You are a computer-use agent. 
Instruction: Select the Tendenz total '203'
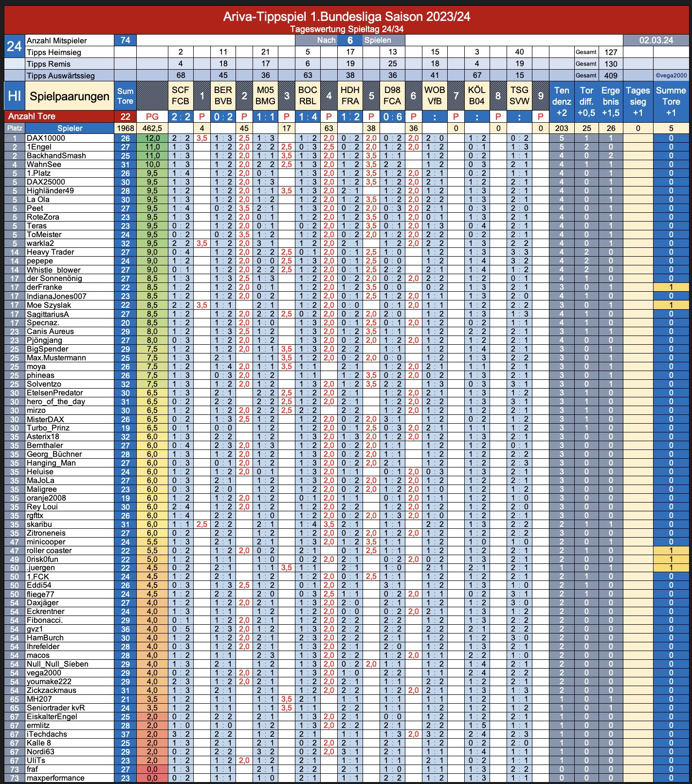(x=562, y=128)
